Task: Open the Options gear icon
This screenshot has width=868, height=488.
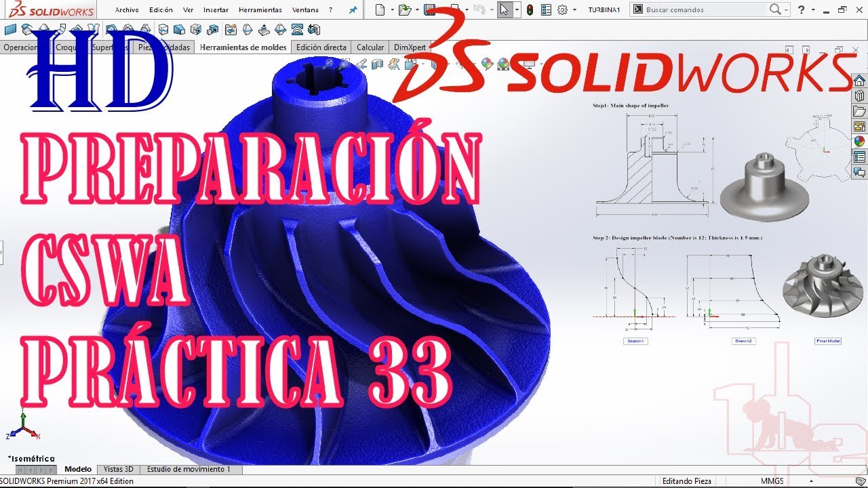Action: tap(562, 9)
